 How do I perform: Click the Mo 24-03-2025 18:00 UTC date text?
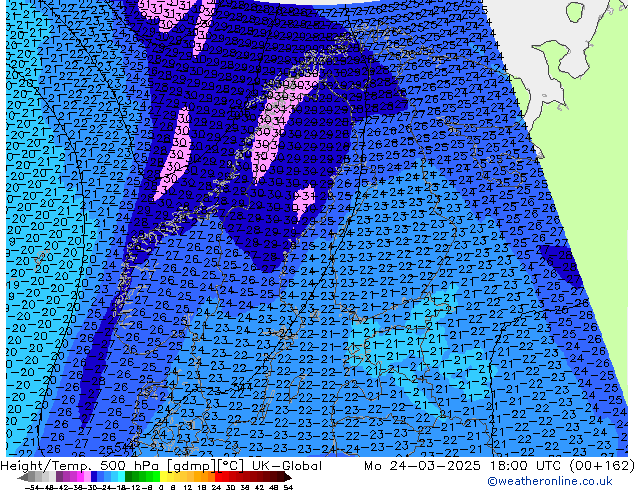click(x=464, y=466)
